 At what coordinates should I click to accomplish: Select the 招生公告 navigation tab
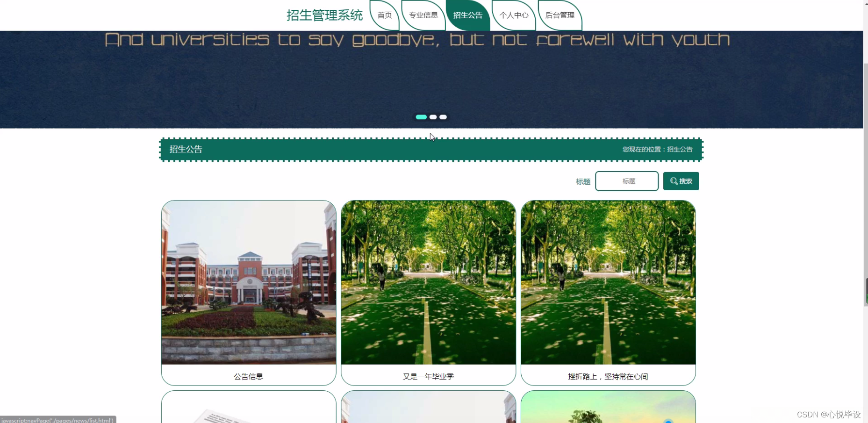coord(468,15)
